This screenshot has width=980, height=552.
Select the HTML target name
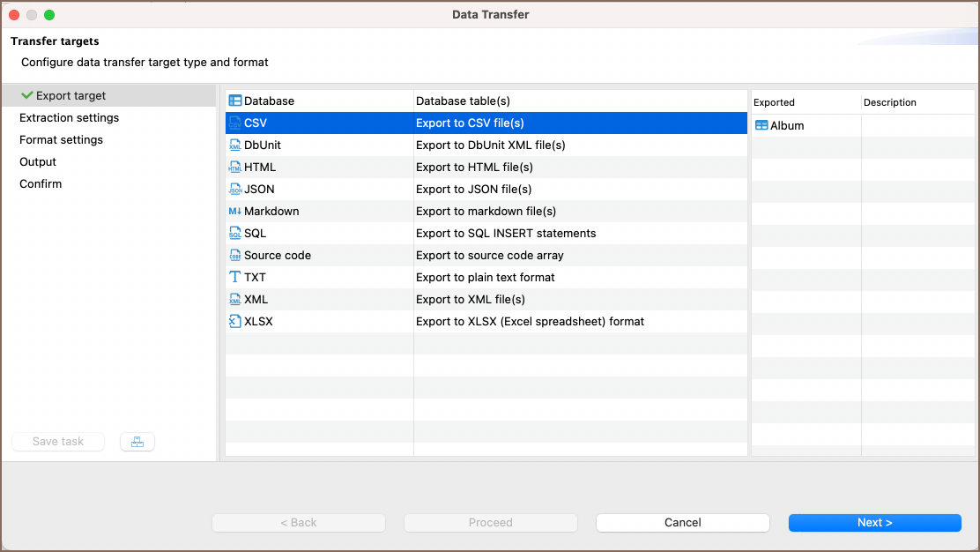coord(260,167)
